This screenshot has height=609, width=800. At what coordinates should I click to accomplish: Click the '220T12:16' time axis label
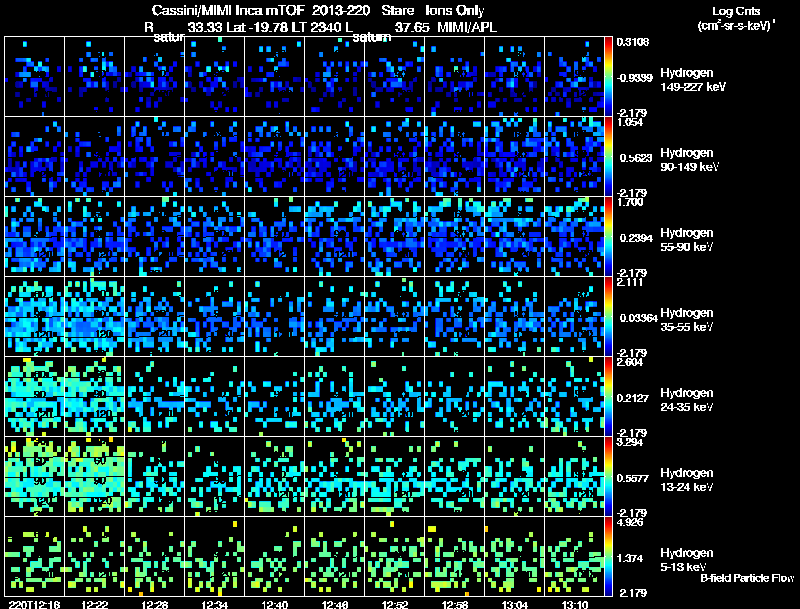coord(35,604)
